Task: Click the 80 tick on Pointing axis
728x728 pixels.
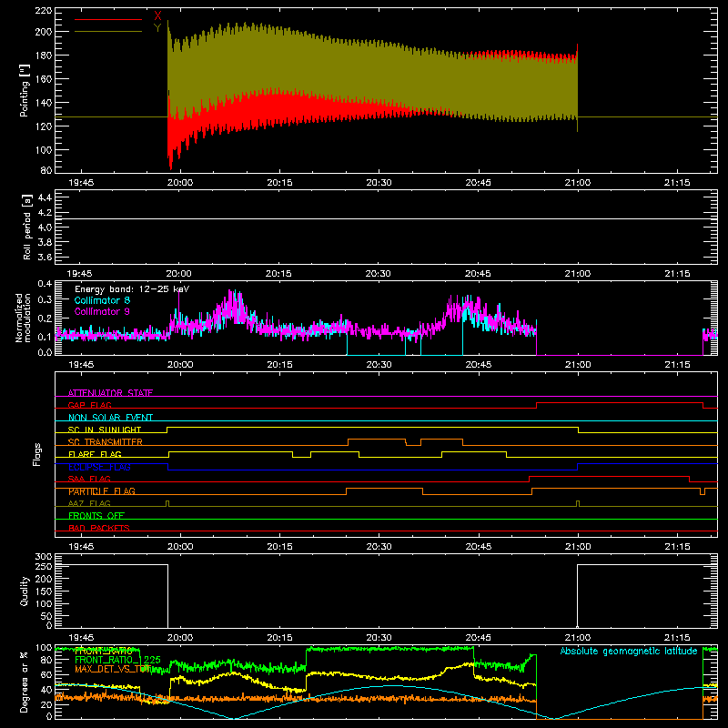Action: 46,170
